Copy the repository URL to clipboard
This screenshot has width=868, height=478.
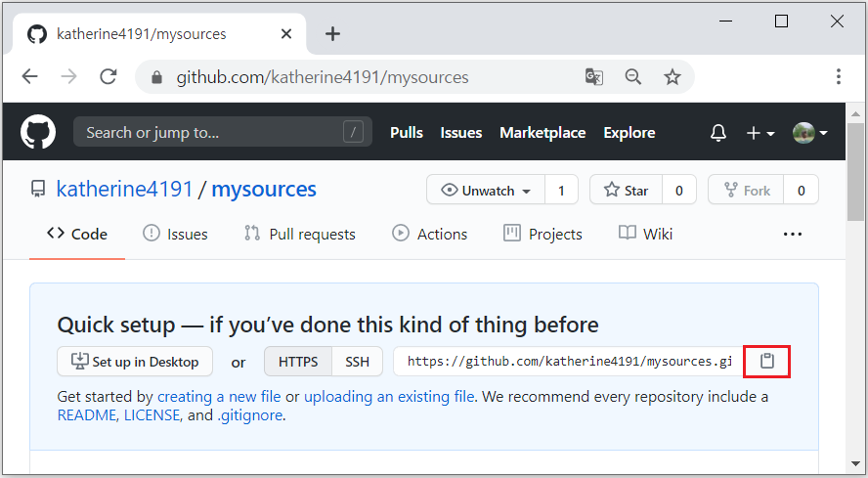tap(766, 361)
